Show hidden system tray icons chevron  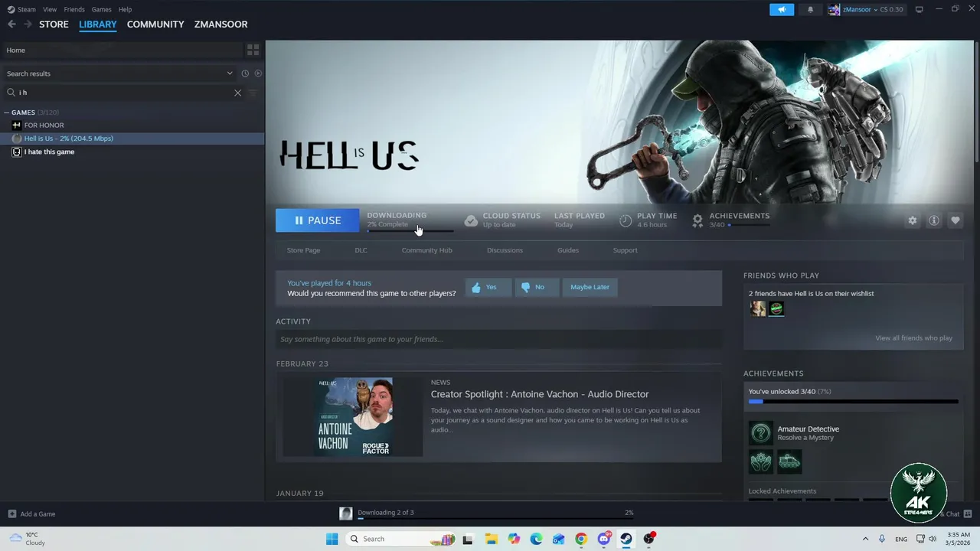pos(865,539)
